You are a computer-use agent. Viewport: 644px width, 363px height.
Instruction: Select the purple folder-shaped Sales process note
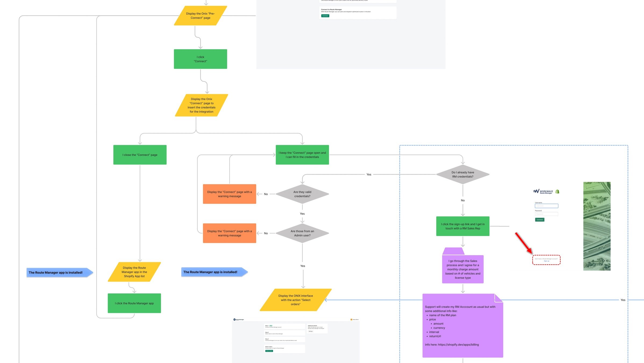(x=462, y=269)
